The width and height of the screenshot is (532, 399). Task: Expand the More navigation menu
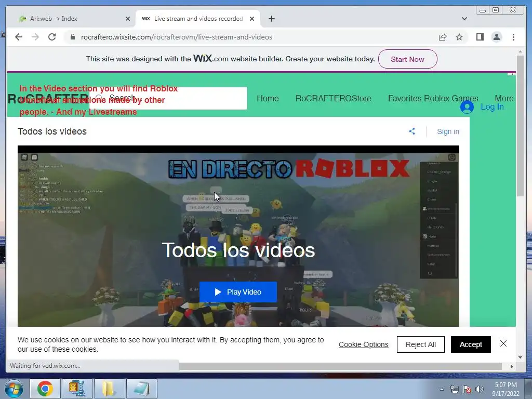click(x=504, y=98)
